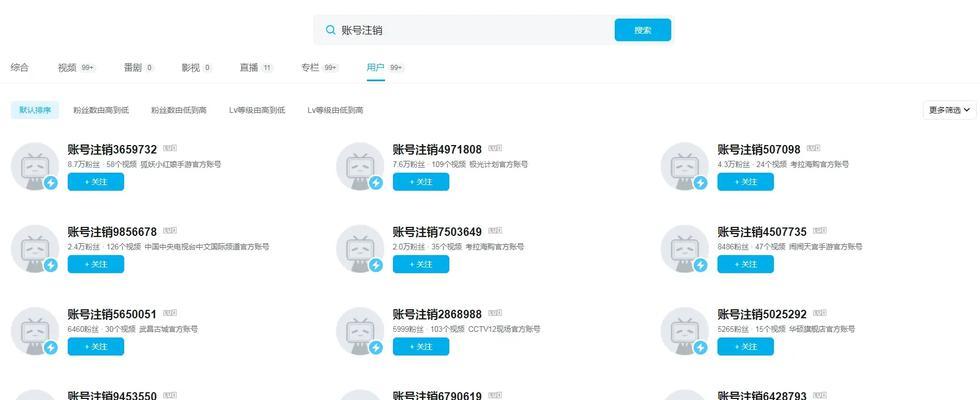Click the blue 搜索 button
Screen dimensions: 980x400
tap(642, 30)
